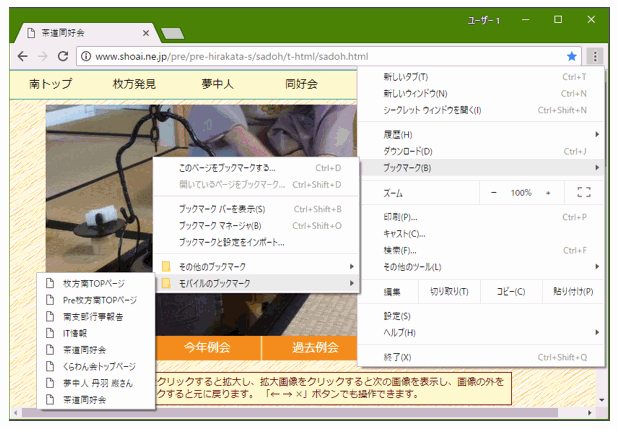Reload the page with the refresh icon
Screen dimensions: 618x429
pyautogui.click(x=66, y=56)
